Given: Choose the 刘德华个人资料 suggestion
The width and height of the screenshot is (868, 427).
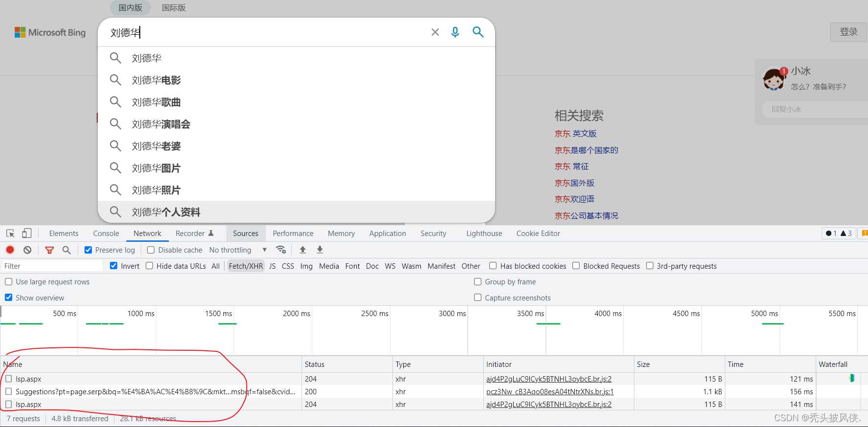Looking at the screenshot, I should tap(166, 212).
